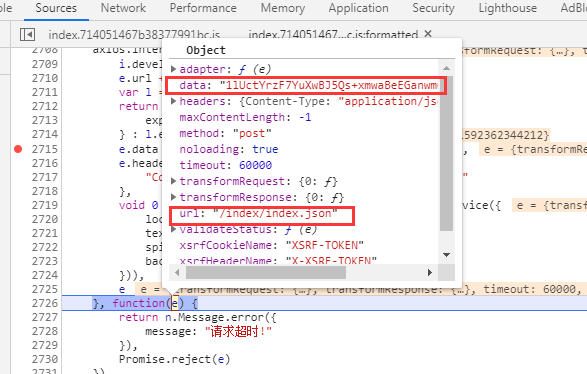Click the noloading value true
The width and height of the screenshot is (587, 374).
tap(265, 149)
